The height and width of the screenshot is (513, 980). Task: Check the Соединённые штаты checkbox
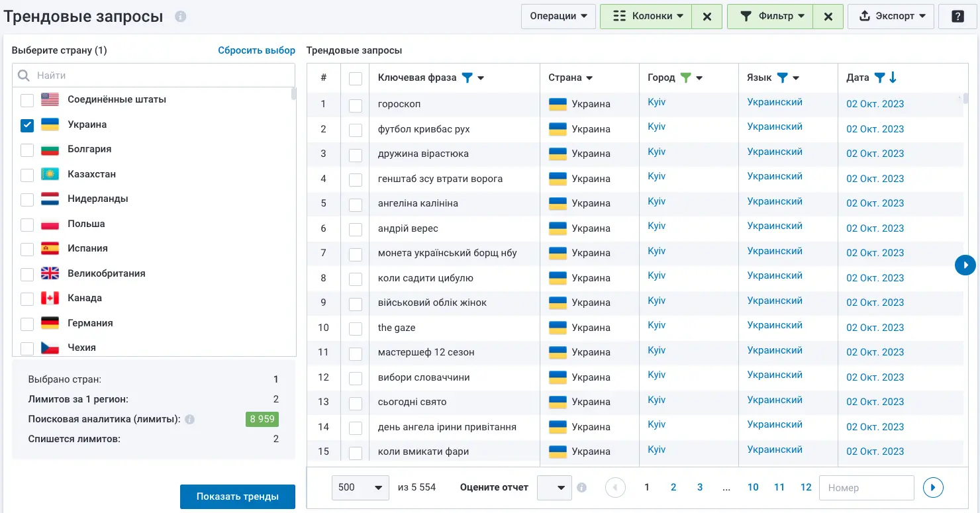pyautogui.click(x=26, y=99)
